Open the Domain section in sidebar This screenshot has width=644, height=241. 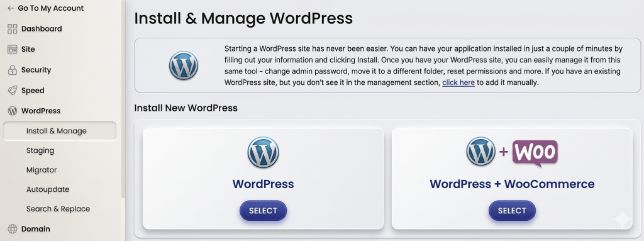coord(36,229)
